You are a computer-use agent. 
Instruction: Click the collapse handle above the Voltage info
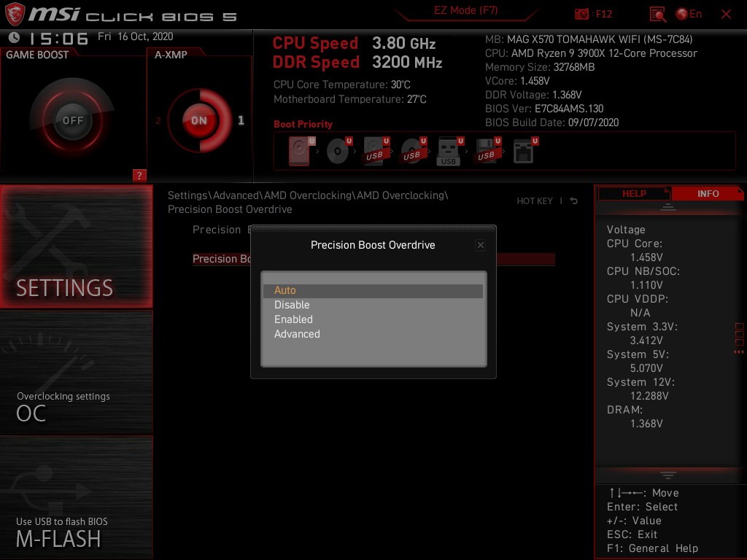pos(668,208)
